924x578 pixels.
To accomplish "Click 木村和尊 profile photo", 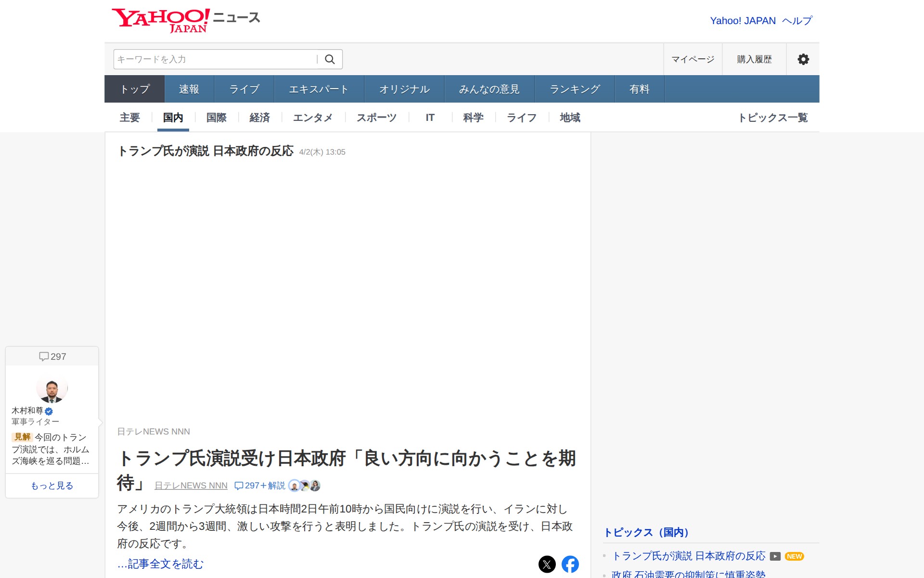I will [52, 388].
